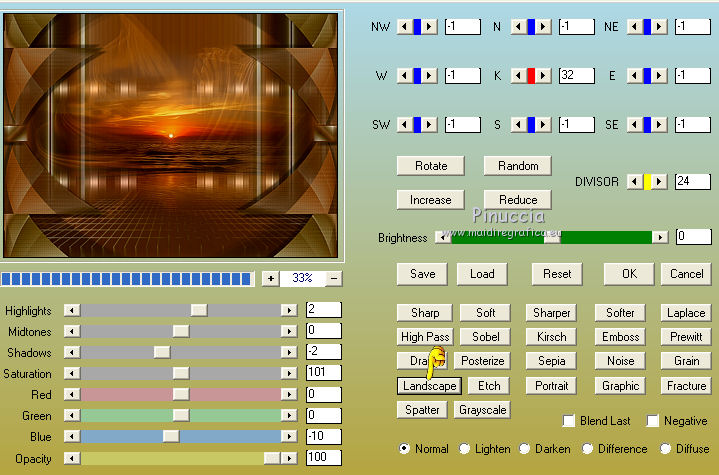Select the Difference blend mode
This screenshot has width=719, height=475.
coord(587,449)
